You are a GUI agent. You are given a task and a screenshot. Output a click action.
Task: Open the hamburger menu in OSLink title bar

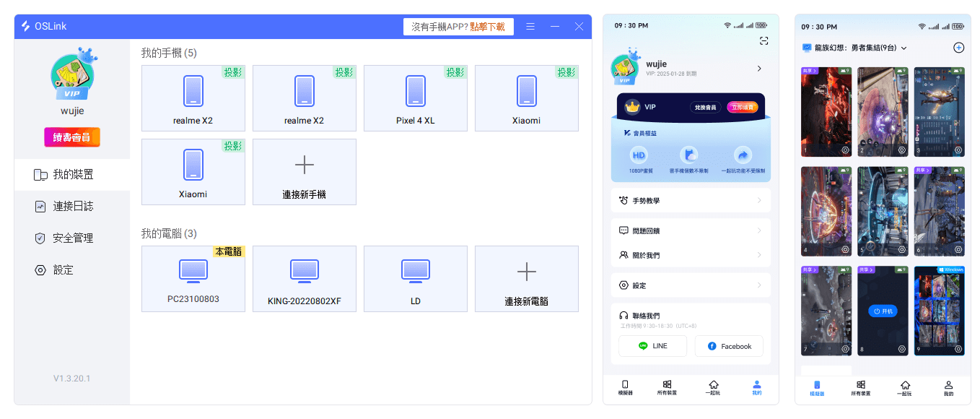530,27
